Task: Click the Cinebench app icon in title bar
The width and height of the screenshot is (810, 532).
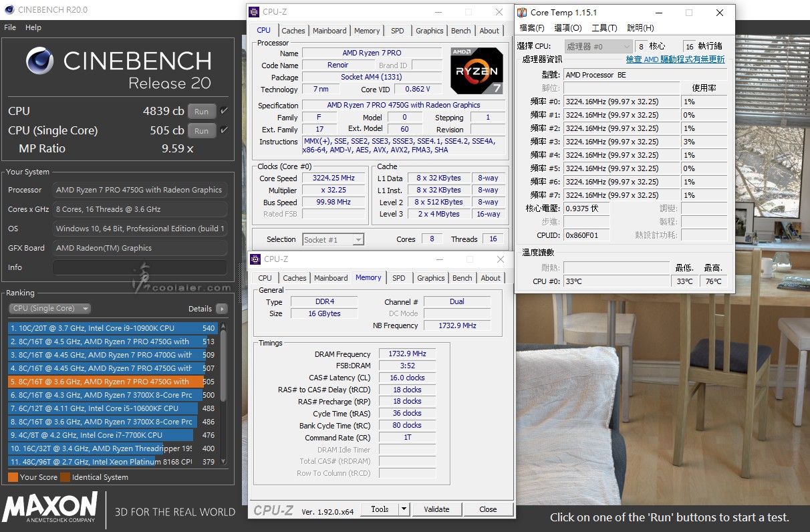Action: coord(9,10)
